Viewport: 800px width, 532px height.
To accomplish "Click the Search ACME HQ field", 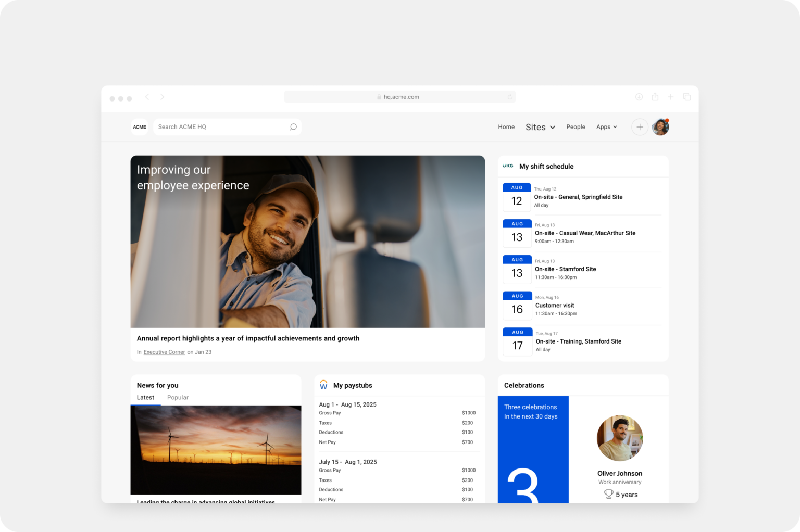I will 221,127.
